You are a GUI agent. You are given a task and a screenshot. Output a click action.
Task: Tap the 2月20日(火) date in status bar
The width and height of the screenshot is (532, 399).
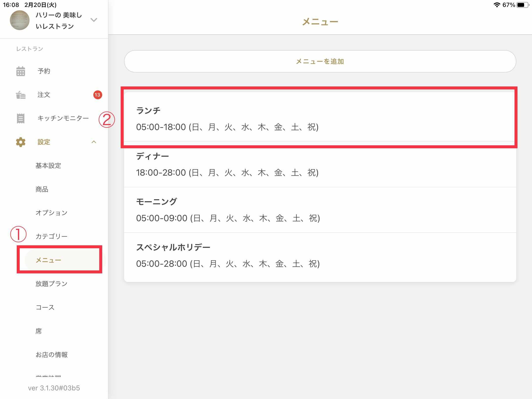click(x=40, y=5)
